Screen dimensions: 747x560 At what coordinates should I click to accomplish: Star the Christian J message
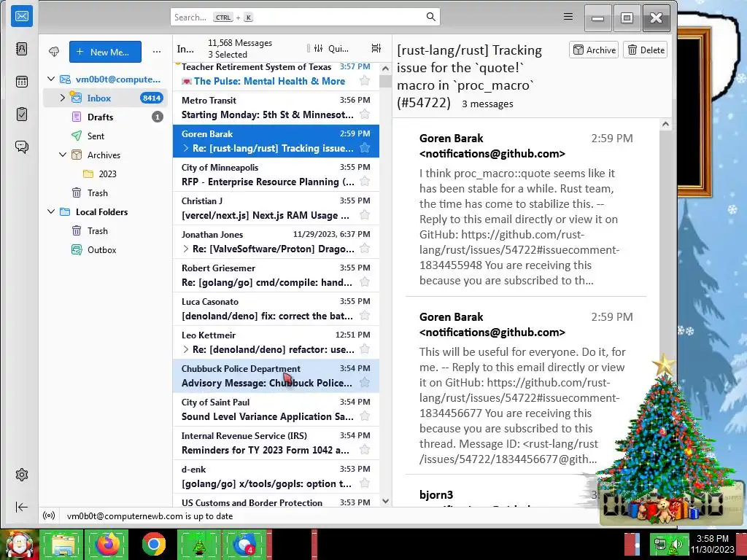point(365,215)
